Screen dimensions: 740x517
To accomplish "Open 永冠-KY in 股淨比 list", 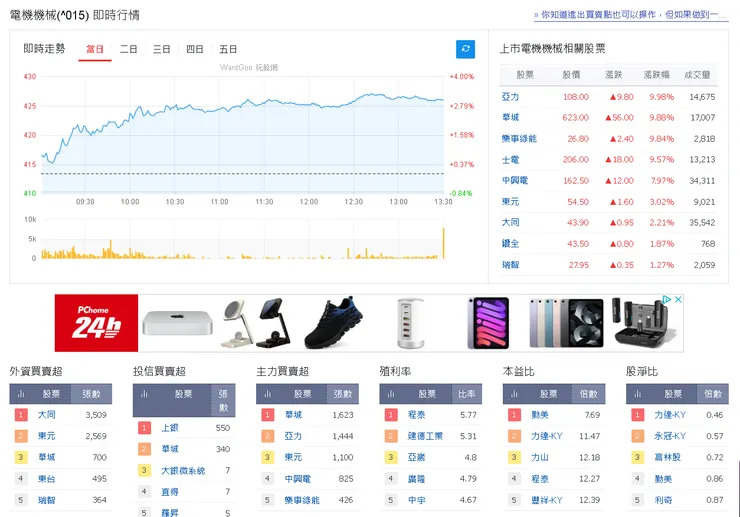I will [670, 436].
